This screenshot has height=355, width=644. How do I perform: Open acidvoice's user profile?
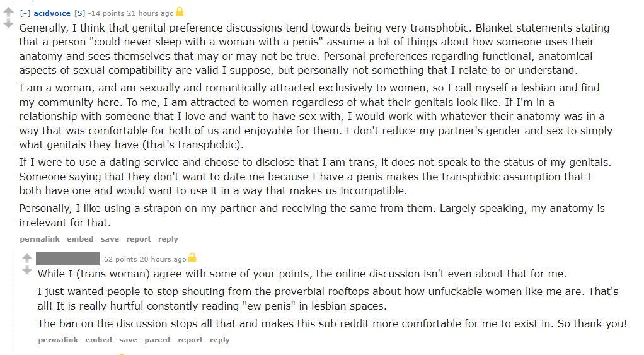pyautogui.click(x=52, y=13)
